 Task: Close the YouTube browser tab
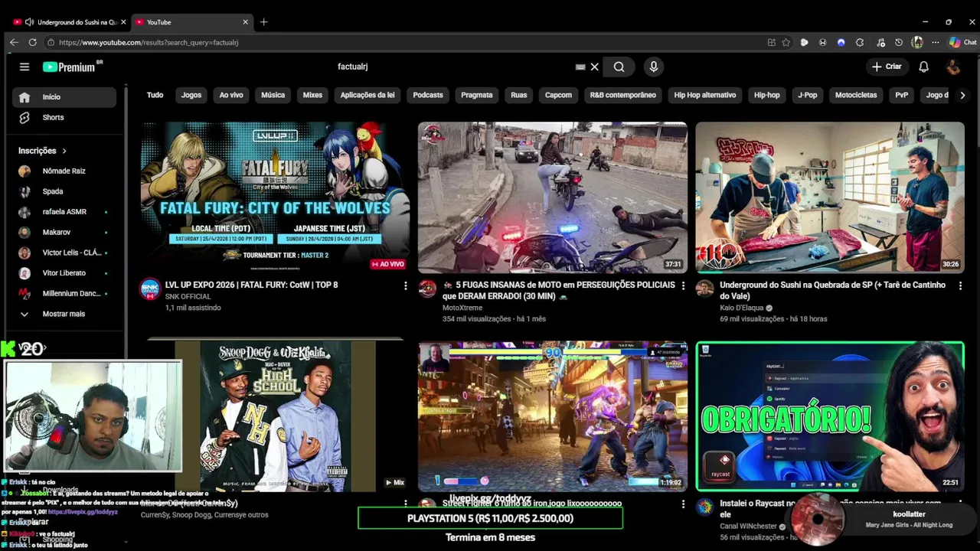click(245, 22)
